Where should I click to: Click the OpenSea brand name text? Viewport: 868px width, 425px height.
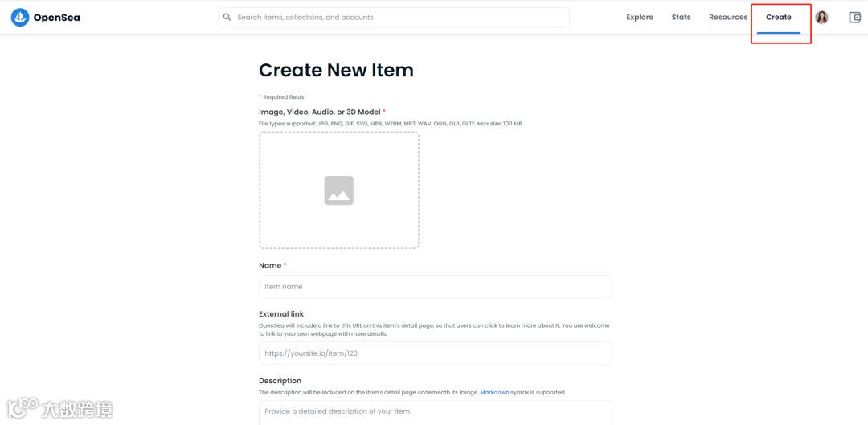click(x=56, y=17)
